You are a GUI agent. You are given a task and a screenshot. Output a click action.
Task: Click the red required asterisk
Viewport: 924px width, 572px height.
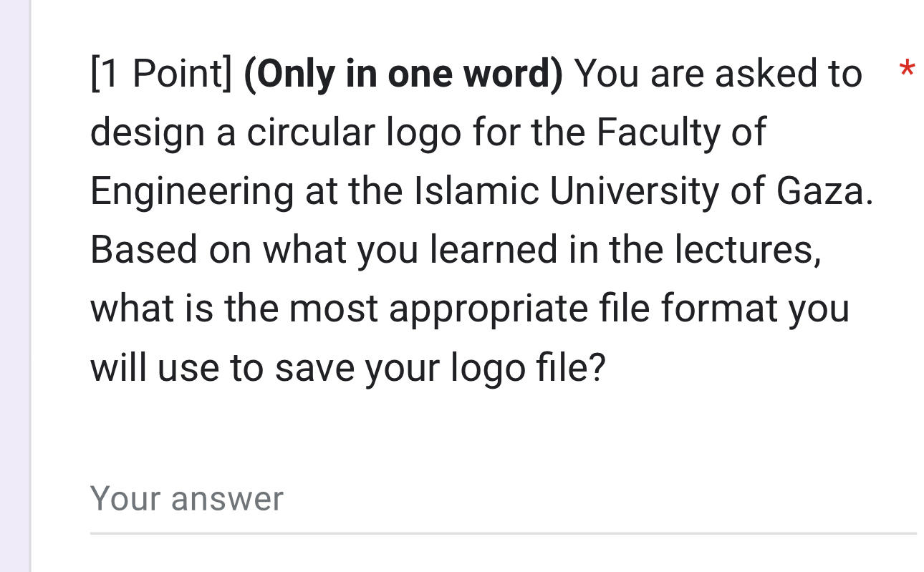coord(908,69)
